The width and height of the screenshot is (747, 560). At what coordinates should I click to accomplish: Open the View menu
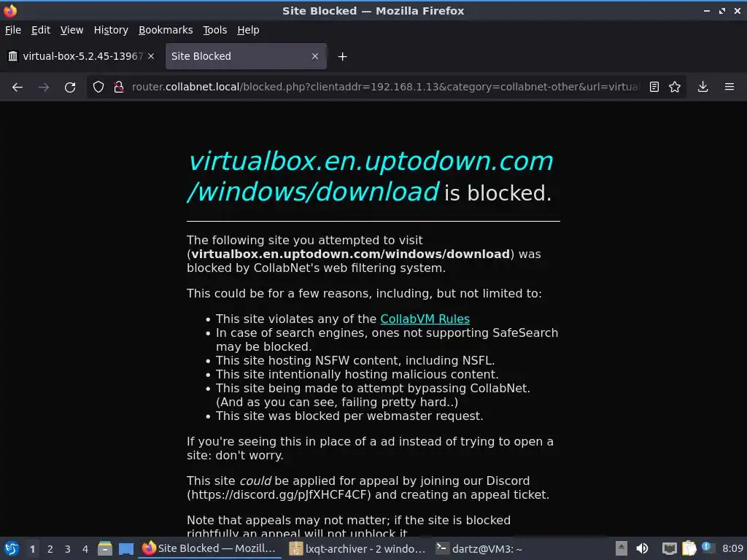point(71,30)
